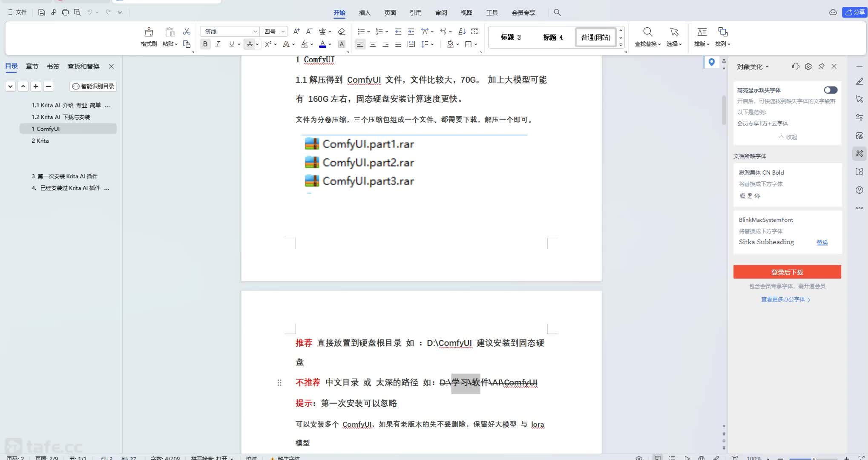Increase paragraph indent
Image resolution: width=868 pixels, height=460 pixels.
(x=411, y=32)
